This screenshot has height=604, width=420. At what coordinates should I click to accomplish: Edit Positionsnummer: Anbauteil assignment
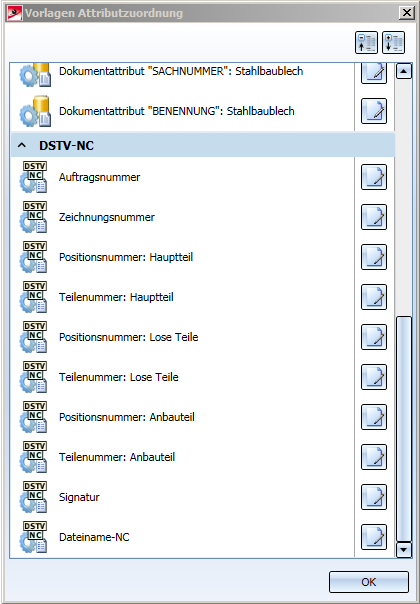[x=374, y=417]
